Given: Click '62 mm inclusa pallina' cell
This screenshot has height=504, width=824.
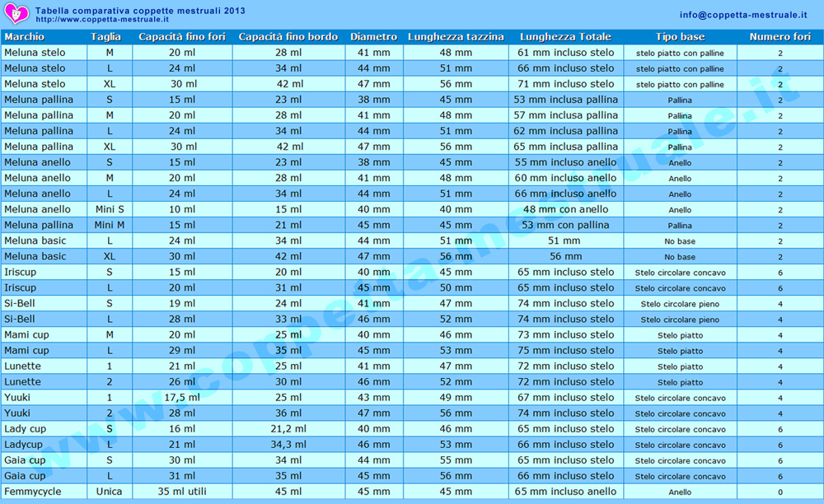Looking at the screenshot, I should (x=565, y=131).
